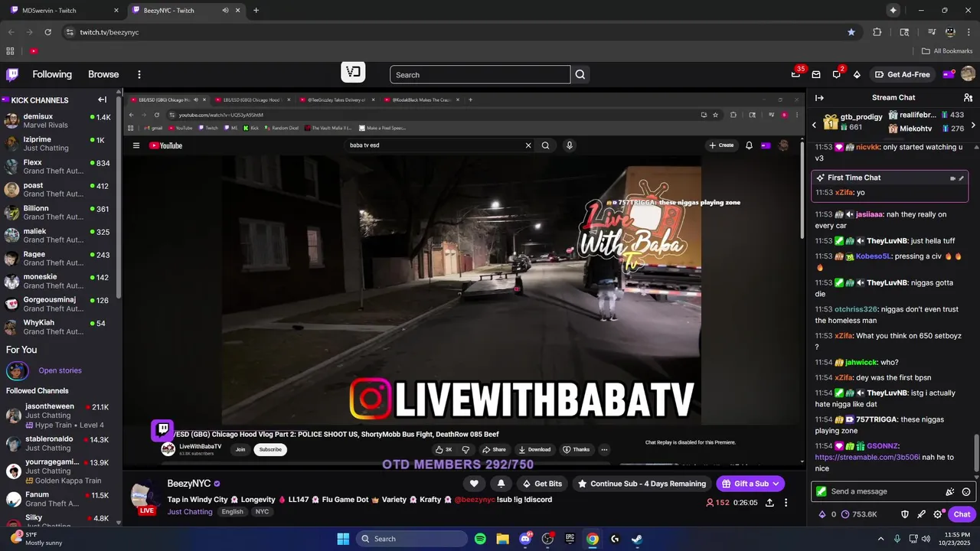Click the NYC tag

pos(263,512)
